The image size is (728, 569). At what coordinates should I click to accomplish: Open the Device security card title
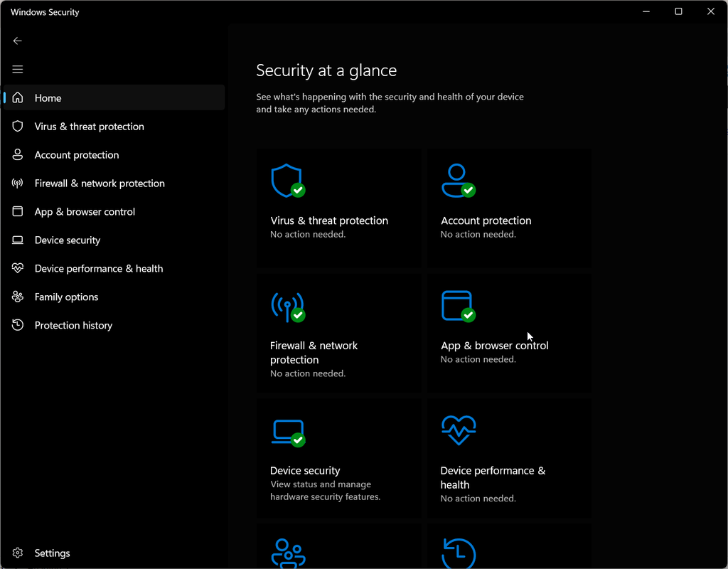pos(305,471)
